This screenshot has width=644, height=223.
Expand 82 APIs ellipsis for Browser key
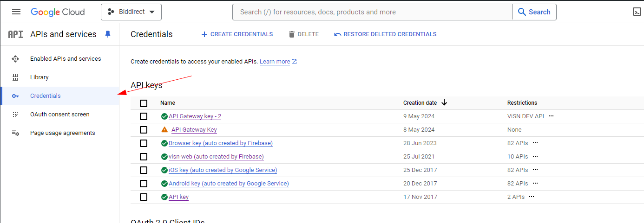pyautogui.click(x=535, y=143)
